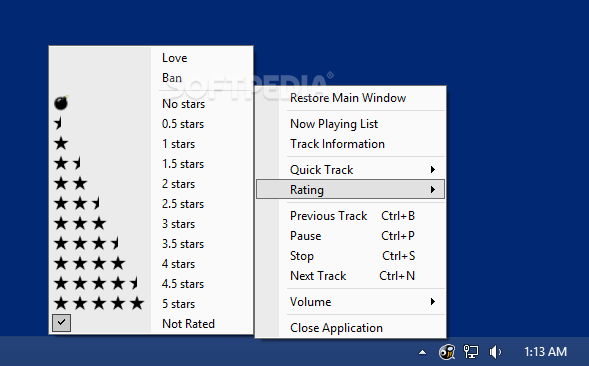Click the 1:13 AM taskbar clock
The image size is (589, 366).
pos(545,352)
